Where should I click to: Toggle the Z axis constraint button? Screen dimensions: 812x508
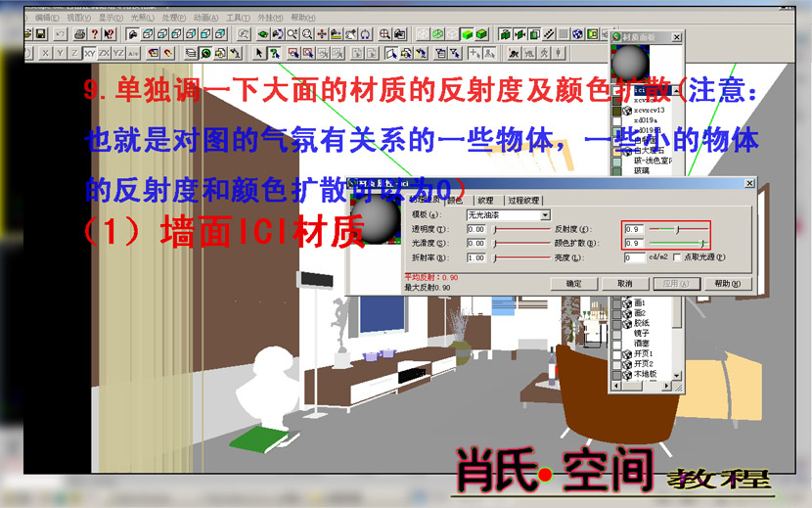point(74,53)
